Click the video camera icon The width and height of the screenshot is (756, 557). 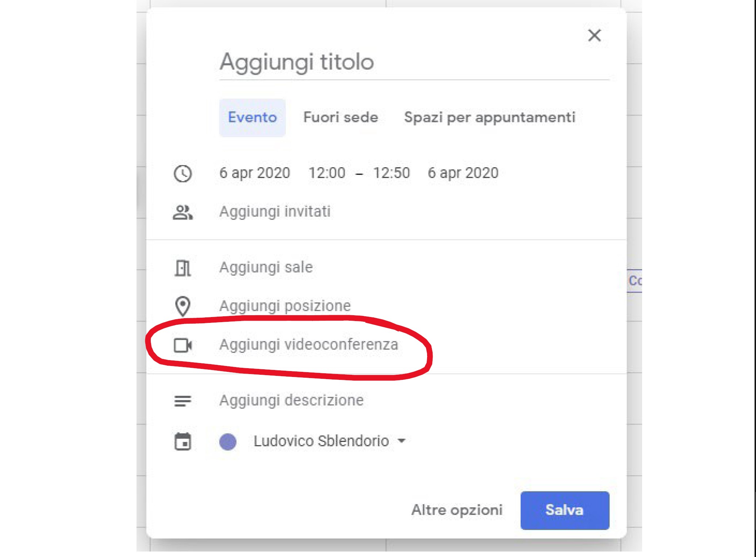point(183,345)
